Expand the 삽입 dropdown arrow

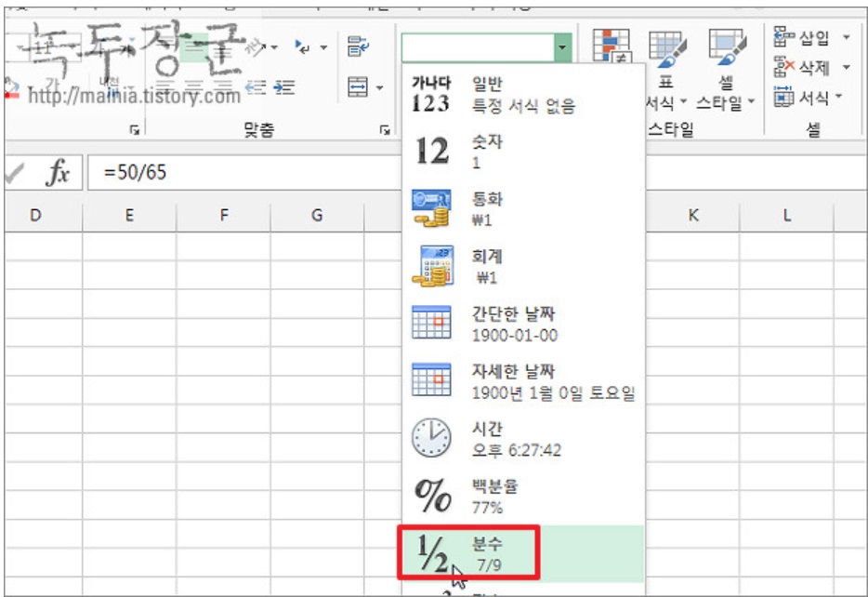[847, 37]
